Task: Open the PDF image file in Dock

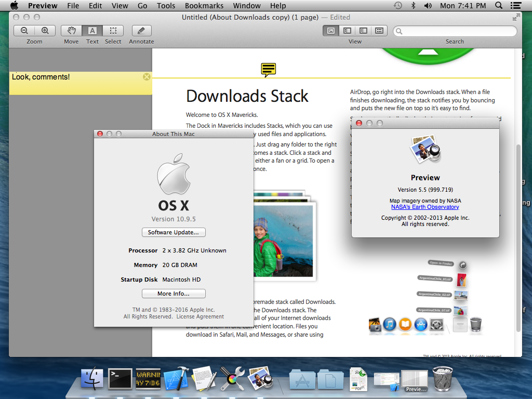Action: coord(358,379)
